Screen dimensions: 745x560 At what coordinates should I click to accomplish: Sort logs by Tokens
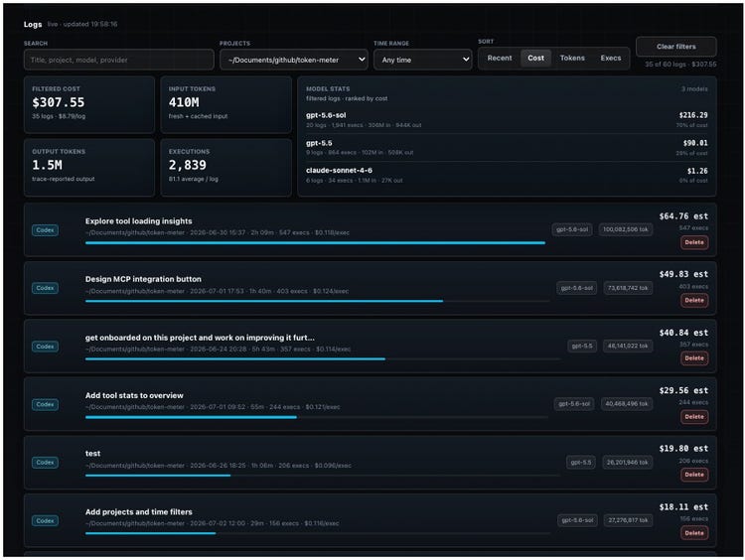point(572,58)
